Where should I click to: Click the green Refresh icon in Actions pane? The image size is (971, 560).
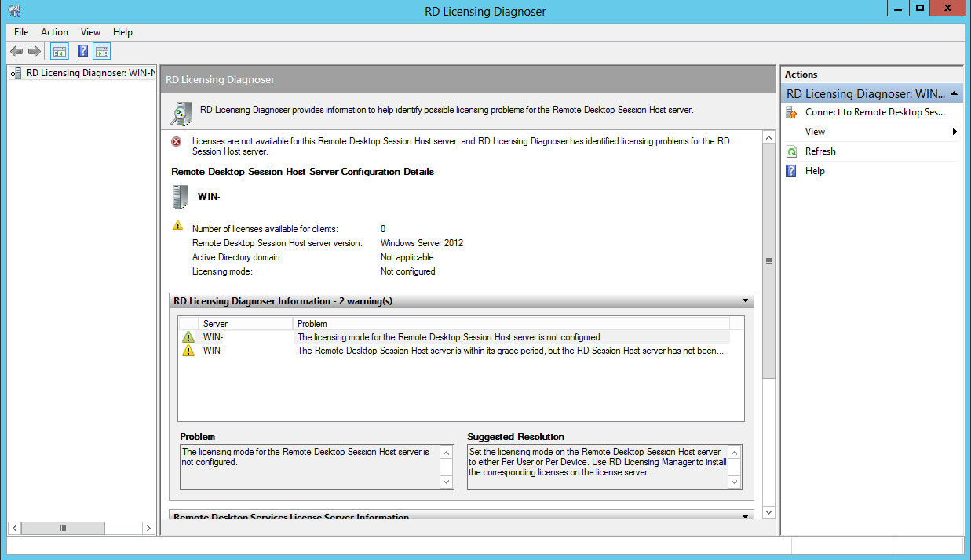pos(792,151)
